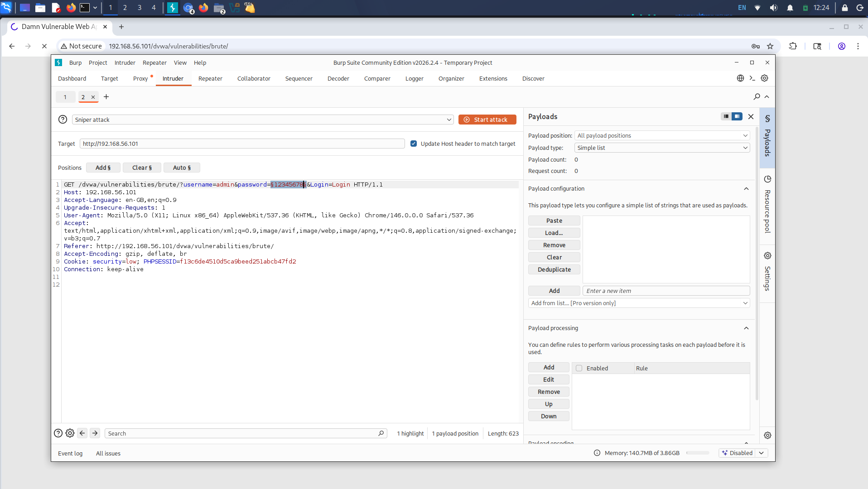Open Burp global search globe icon
868x489 pixels.
740,78
